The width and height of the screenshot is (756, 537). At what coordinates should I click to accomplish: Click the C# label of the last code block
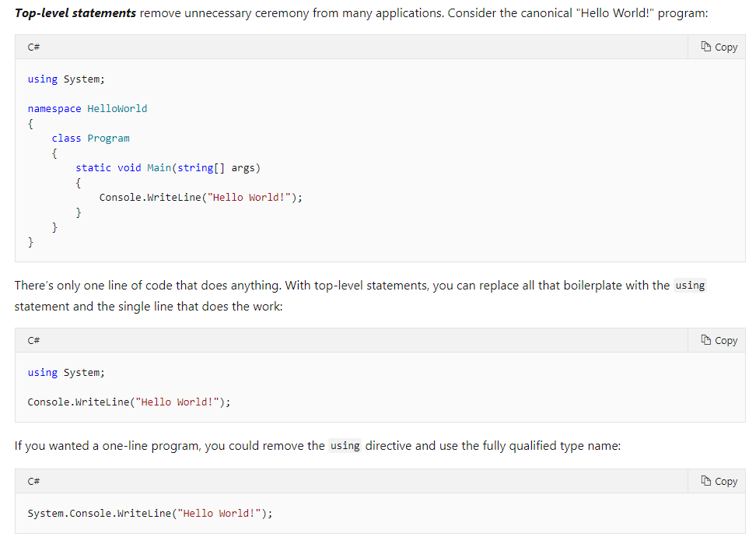coord(34,482)
